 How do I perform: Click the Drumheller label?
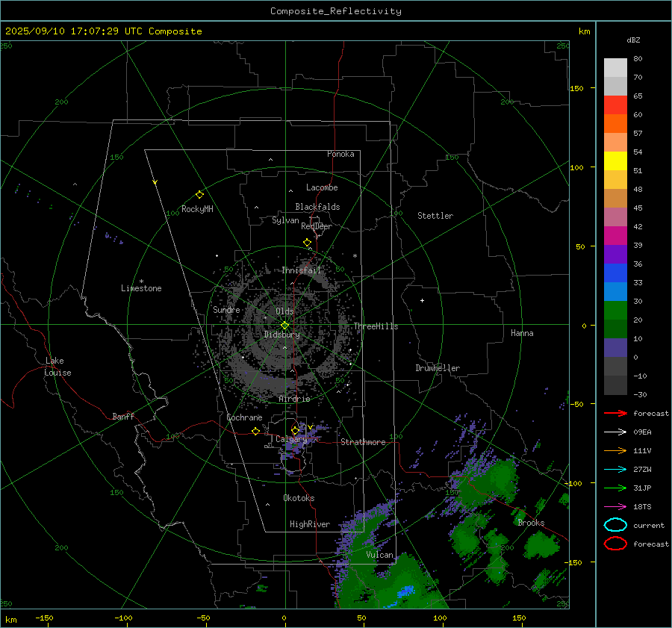pos(438,368)
